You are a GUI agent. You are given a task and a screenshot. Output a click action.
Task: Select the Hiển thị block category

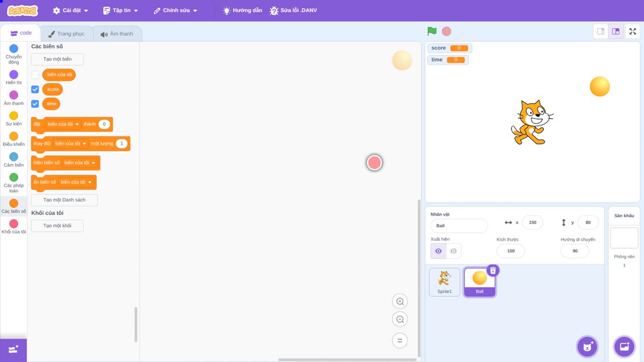pyautogui.click(x=13, y=77)
